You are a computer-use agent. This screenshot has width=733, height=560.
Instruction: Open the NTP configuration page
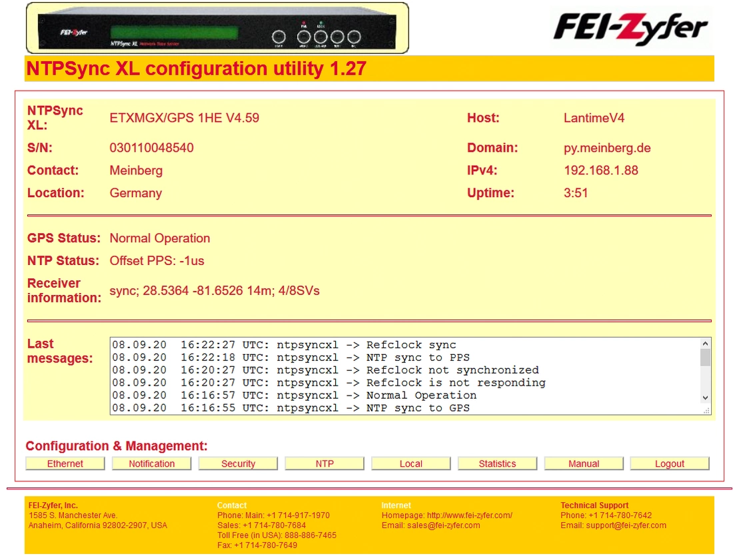point(325,463)
